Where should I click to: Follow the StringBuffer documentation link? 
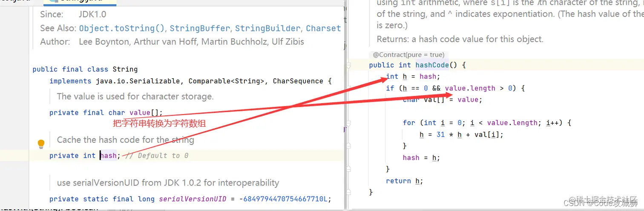[x=200, y=29]
